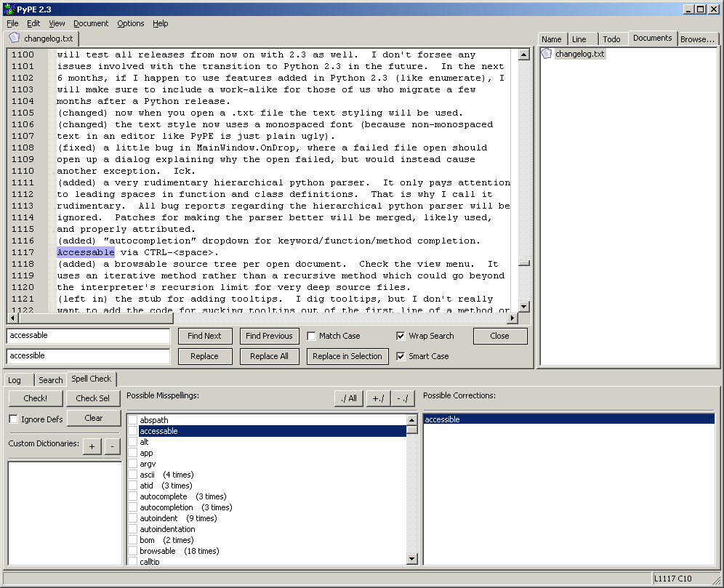Click the search text field containing 'accessable'

pos(88,336)
